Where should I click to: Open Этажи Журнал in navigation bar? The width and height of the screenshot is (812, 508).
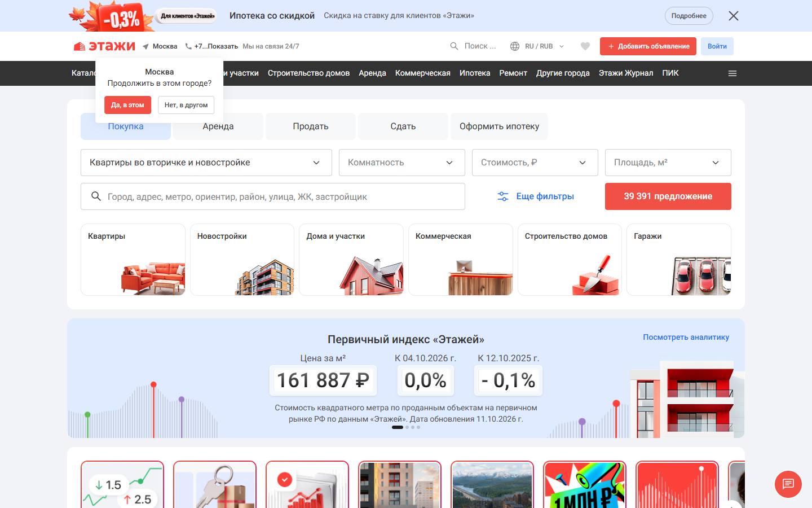point(626,73)
